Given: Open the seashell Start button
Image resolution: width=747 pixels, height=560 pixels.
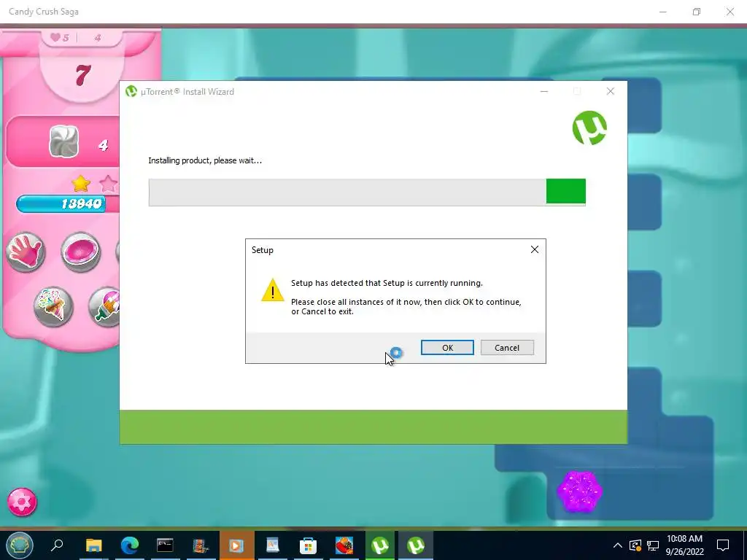Looking at the screenshot, I should click(x=20, y=545).
